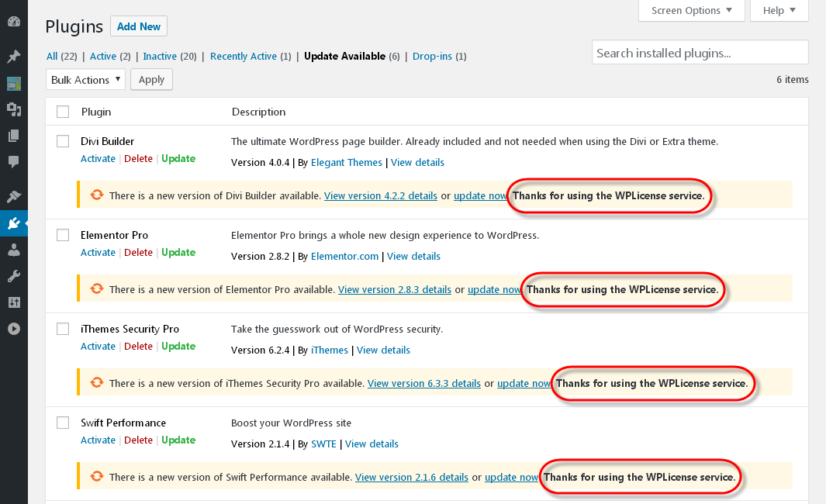Viewport: 826px width, 504px height.
Task: Focus the Search installed plugins field
Action: click(700, 53)
